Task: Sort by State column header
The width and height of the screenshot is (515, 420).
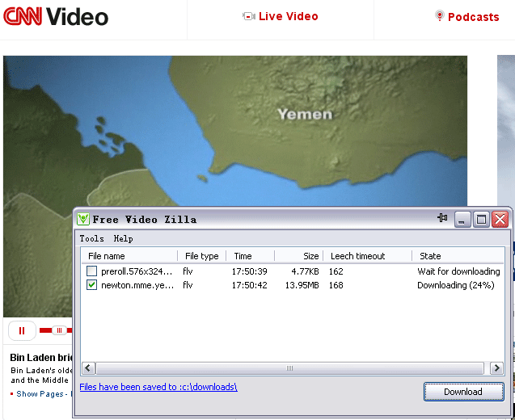Action: pyautogui.click(x=458, y=256)
